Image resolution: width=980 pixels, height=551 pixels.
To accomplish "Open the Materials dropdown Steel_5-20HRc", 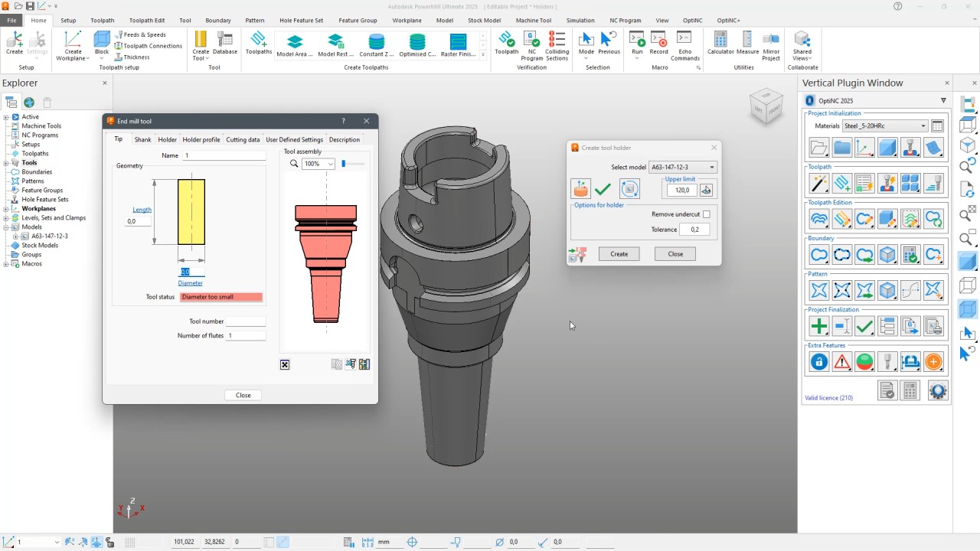I will click(x=885, y=126).
